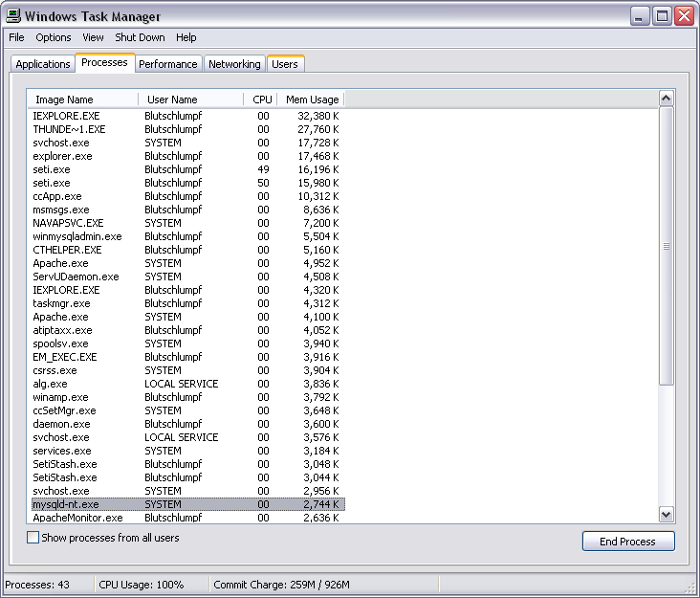Select the ApacheMonitor.exe process
Viewport: 700px width, 598px height.
[x=187, y=518]
